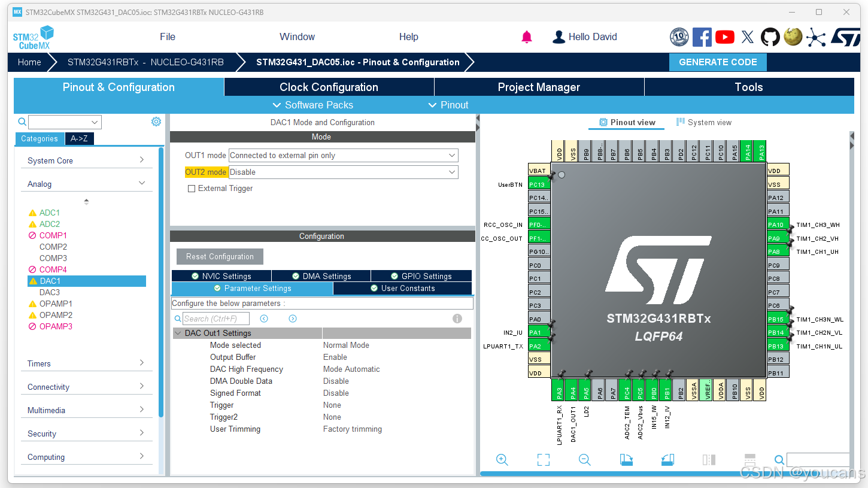Viewport: 868px width, 488px height.
Task: Open the GPIO Settings tab
Action: [x=421, y=276]
